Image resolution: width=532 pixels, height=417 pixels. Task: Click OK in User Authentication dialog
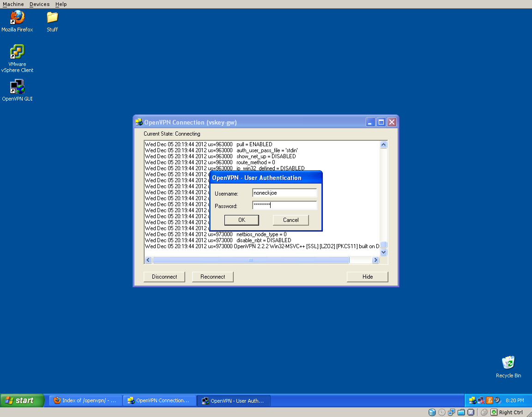(x=242, y=220)
